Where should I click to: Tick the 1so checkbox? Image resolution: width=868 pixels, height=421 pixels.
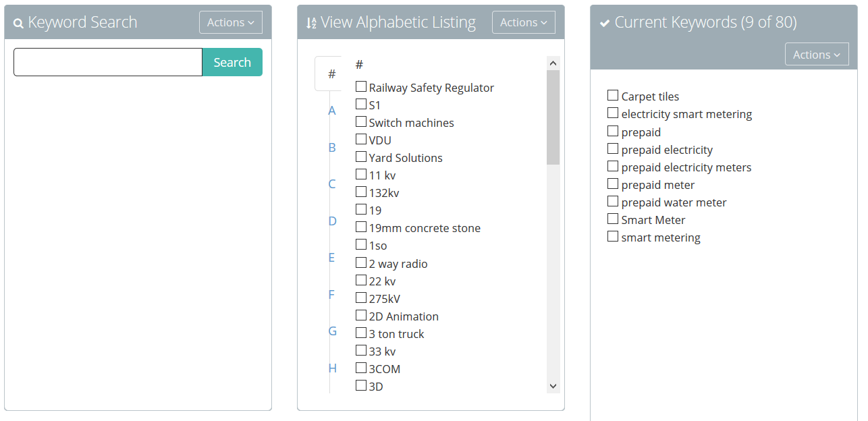tap(361, 245)
